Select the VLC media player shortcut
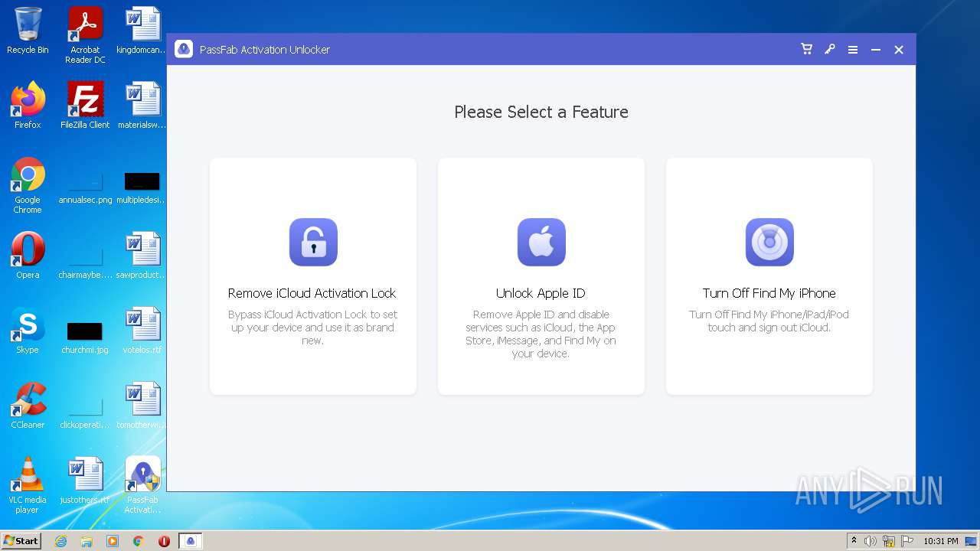 (x=28, y=485)
